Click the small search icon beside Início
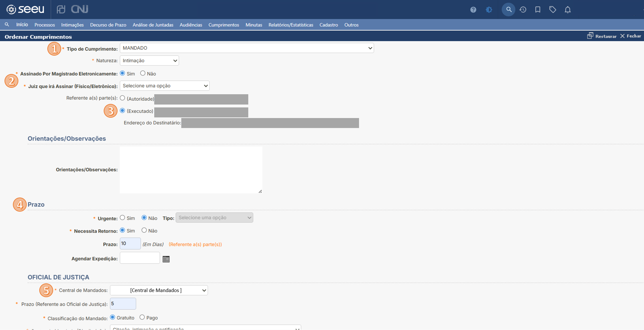This screenshot has width=644, height=330. click(7, 24)
